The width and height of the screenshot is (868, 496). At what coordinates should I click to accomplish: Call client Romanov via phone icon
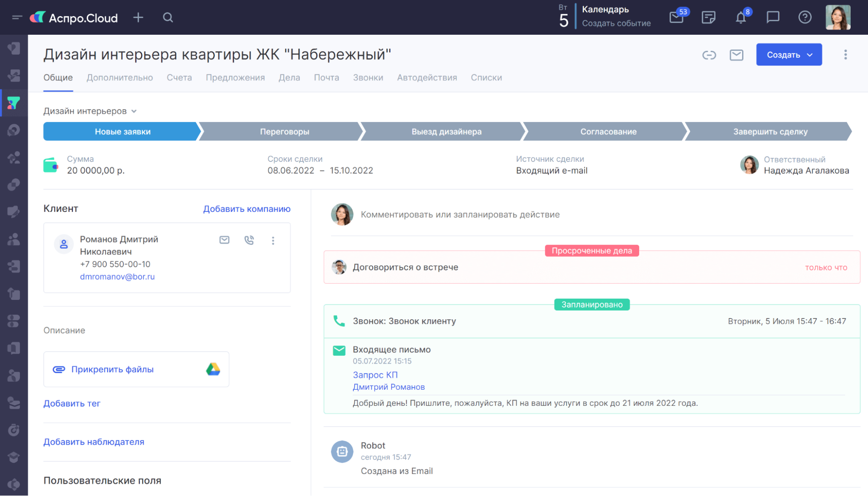(x=249, y=240)
